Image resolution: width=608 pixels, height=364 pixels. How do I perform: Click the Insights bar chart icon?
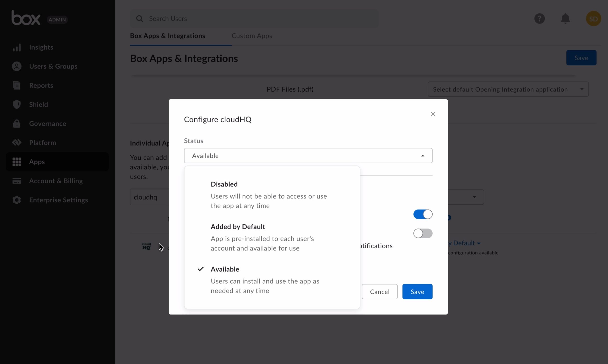pyautogui.click(x=17, y=47)
